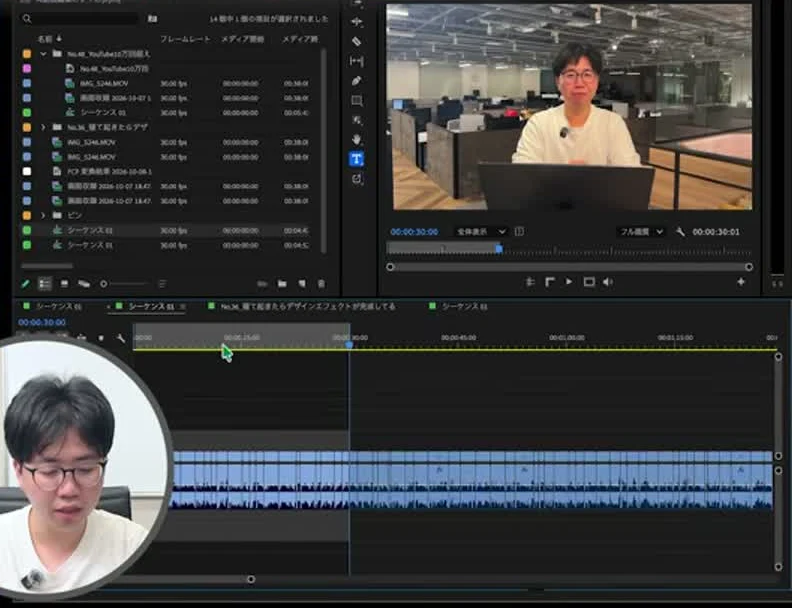Expand the No.36 bin folder
Screen dimensions: 792x608
pyautogui.click(x=43, y=127)
